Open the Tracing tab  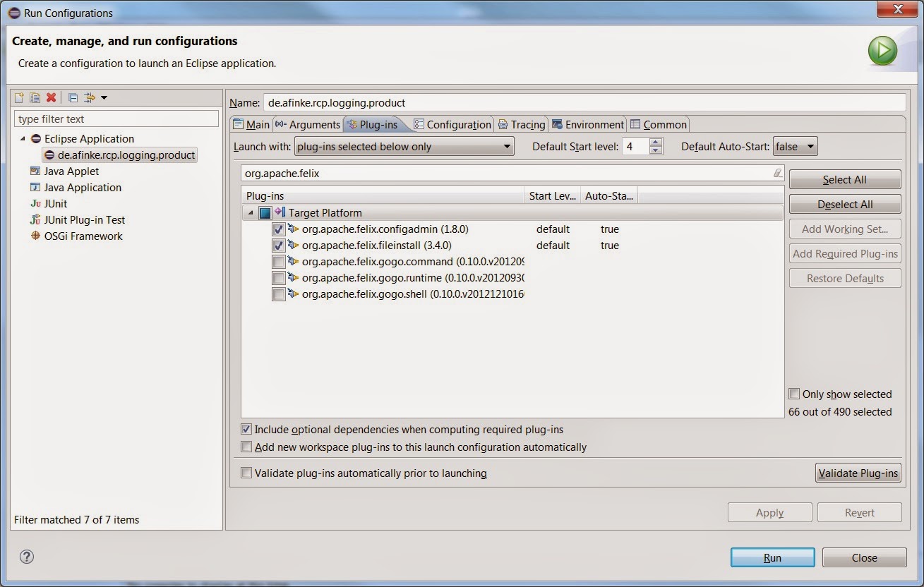[522, 124]
